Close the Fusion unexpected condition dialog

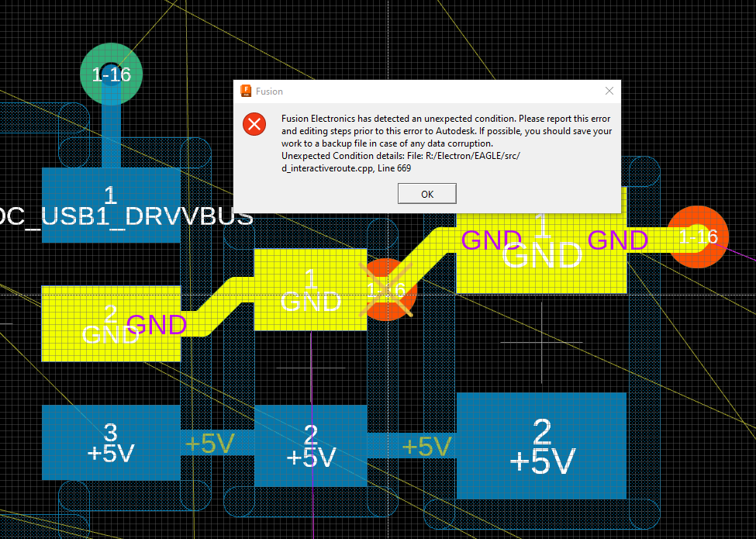[609, 91]
